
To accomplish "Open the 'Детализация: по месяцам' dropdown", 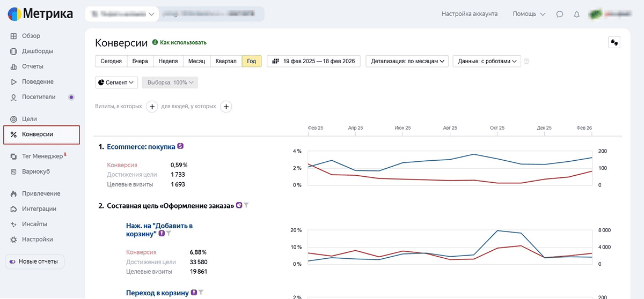I will pos(408,61).
